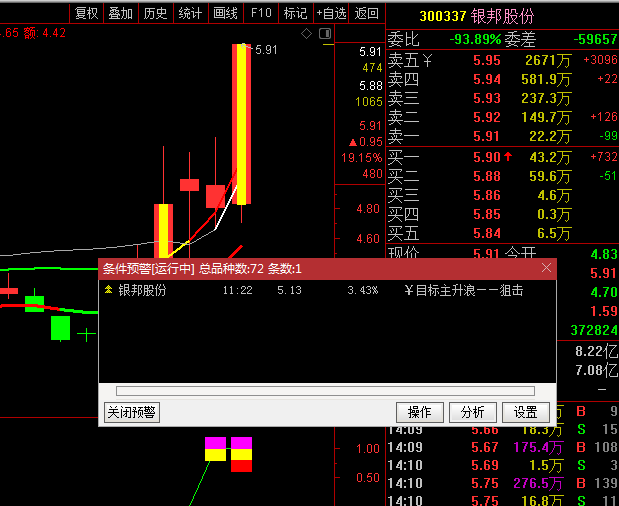Click the 买一 price 5.90
The height and width of the screenshot is (506, 619).
coord(487,157)
